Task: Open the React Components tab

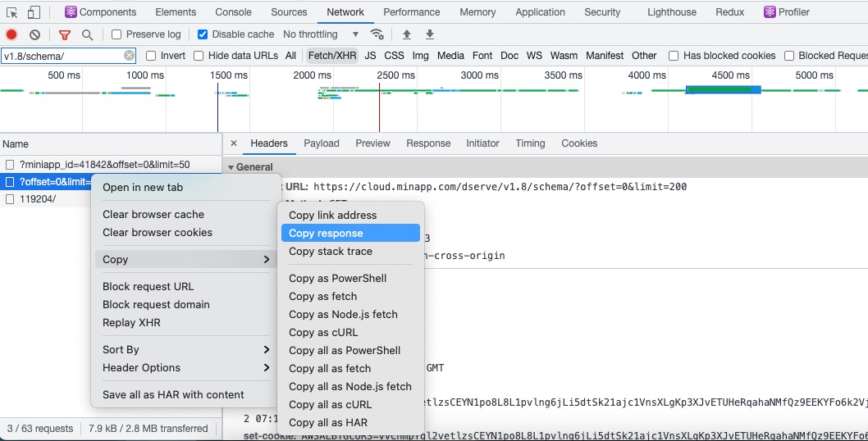Action: [100, 12]
